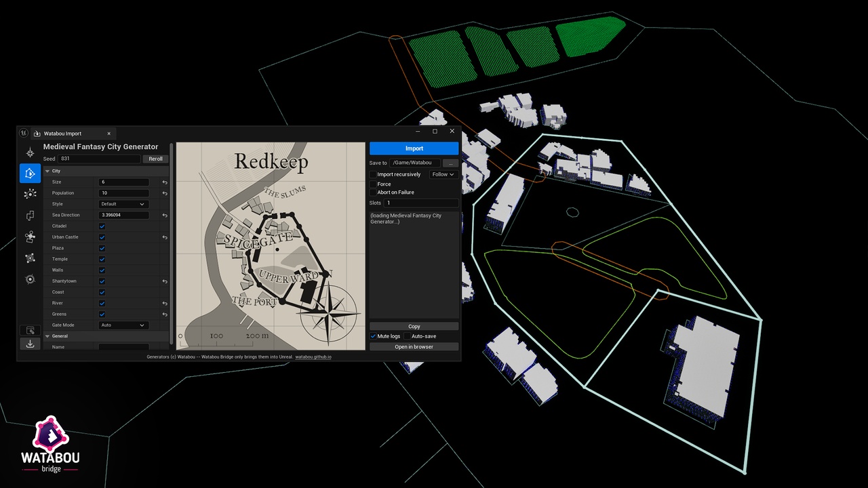The height and width of the screenshot is (488, 868).
Task: Open the Follow dropdown
Action: tap(443, 175)
